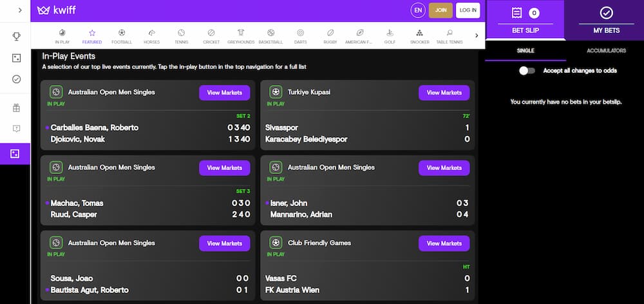
Task: Open the Basketball section
Action: 270,37
